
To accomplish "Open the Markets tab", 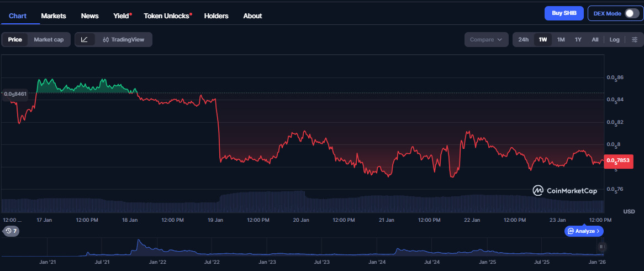I will coord(54,15).
